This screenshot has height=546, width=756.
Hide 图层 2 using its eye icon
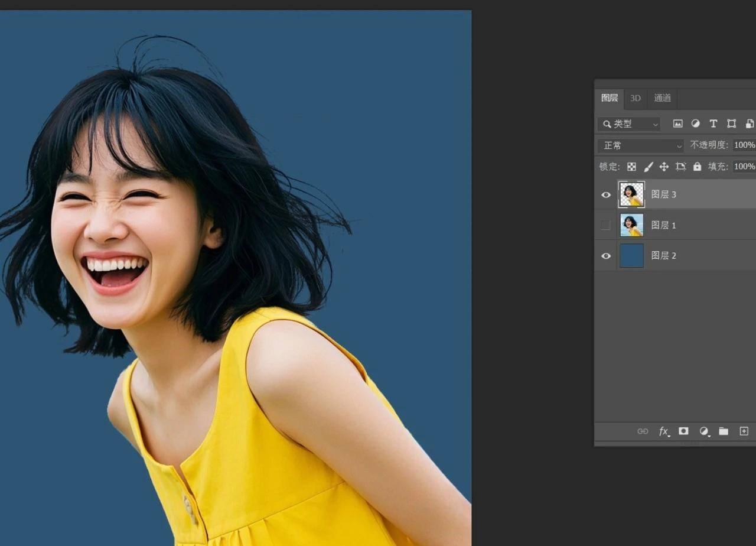point(606,256)
